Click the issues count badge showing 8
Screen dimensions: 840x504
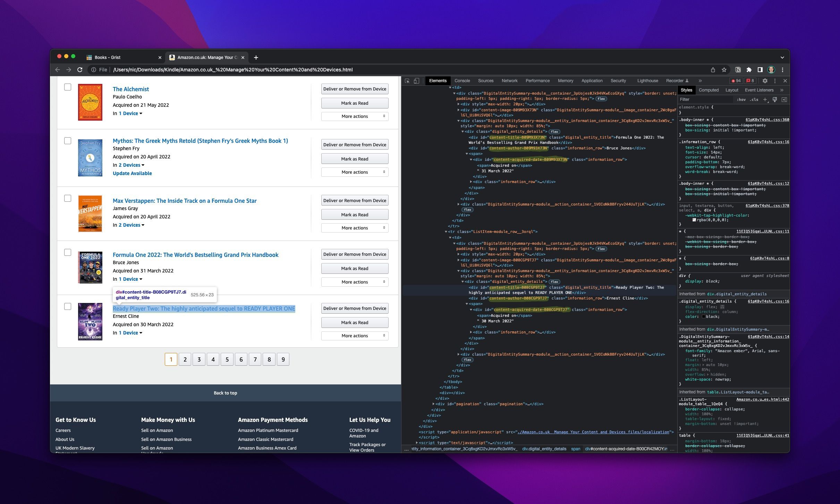(x=750, y=81)
